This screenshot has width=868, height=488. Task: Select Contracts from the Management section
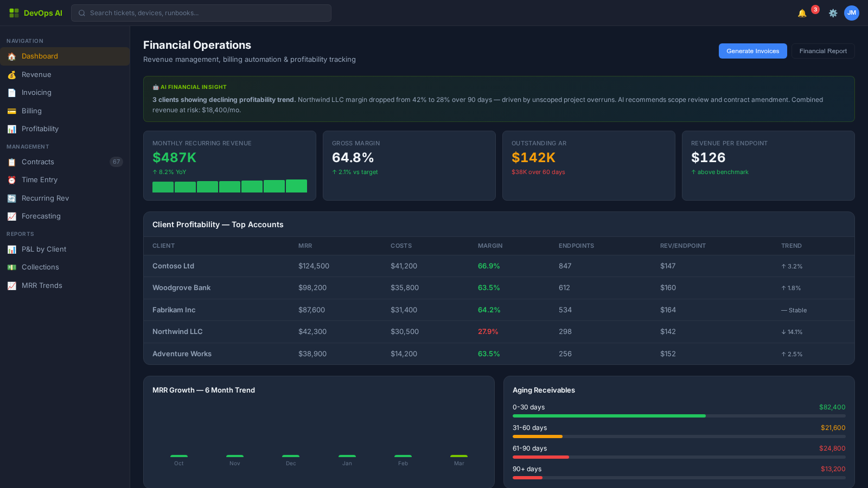[x=37, y=162]
